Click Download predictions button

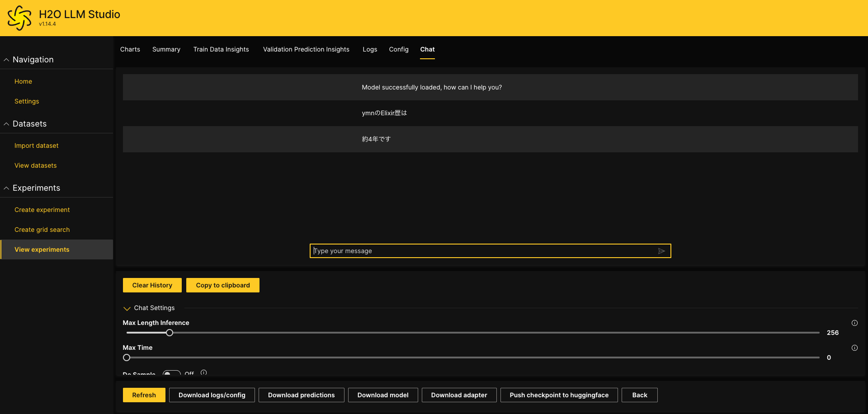pos(302,395)
